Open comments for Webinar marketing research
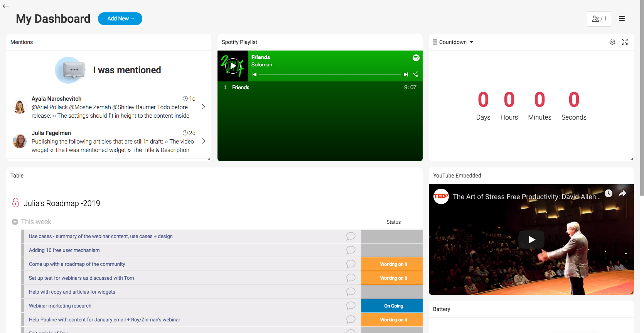Screen dimensions: 644x333 point(351,306)
